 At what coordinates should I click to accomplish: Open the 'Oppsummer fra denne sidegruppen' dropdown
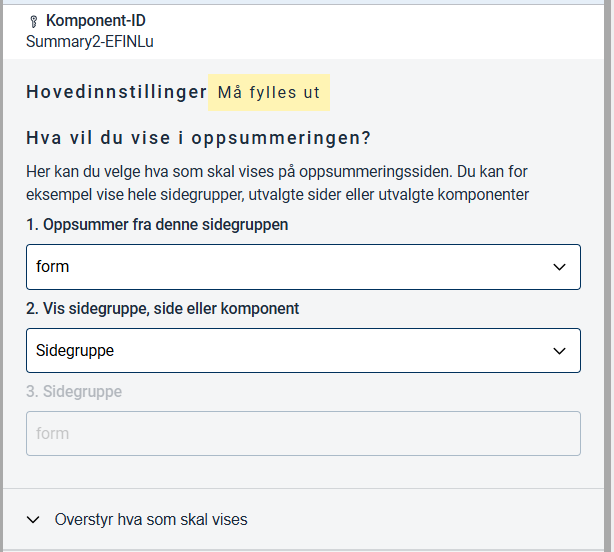(x=303, y=267)
